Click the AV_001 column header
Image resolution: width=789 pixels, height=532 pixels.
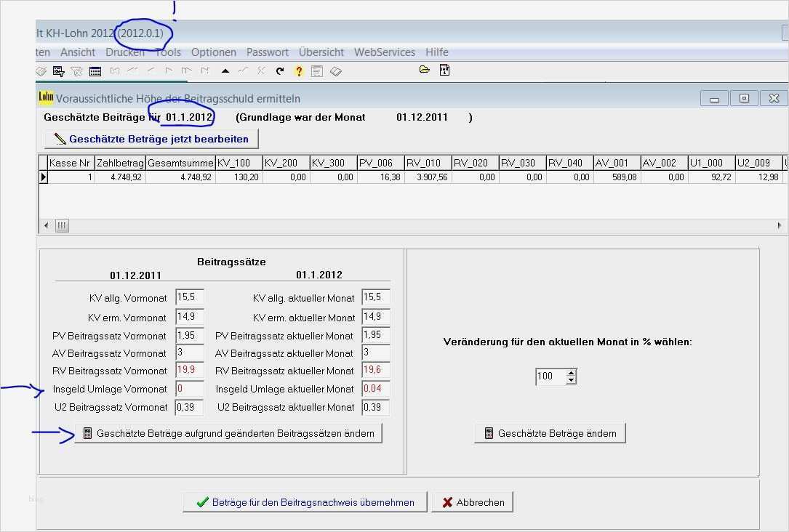point(617,163)
